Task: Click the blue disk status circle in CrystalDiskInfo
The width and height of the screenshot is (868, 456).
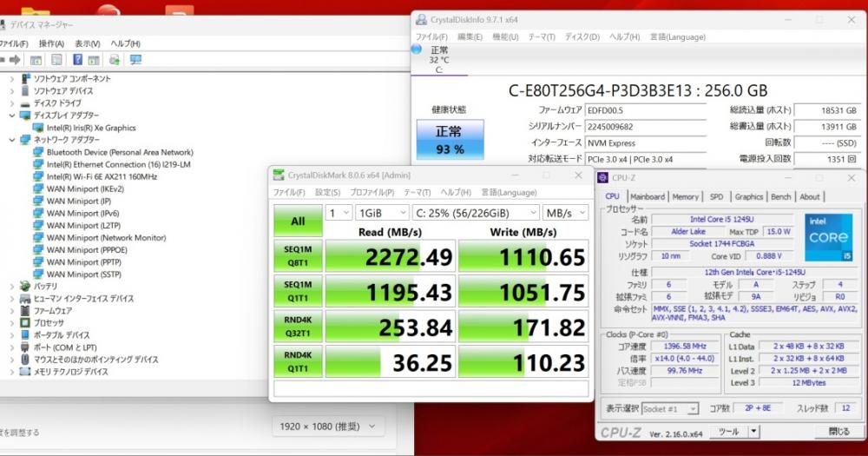Action: [417, 50]
